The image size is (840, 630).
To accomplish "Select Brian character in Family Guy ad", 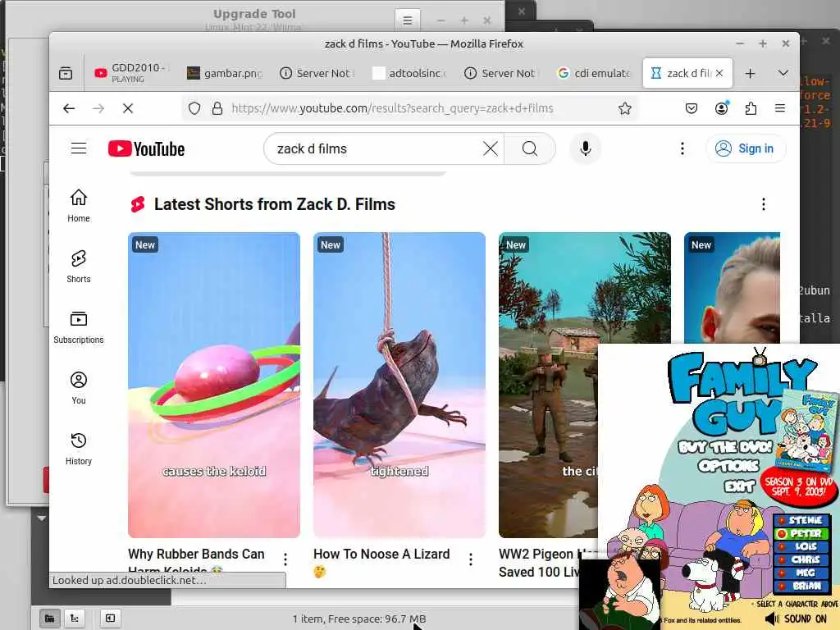I will click(801, 586).
